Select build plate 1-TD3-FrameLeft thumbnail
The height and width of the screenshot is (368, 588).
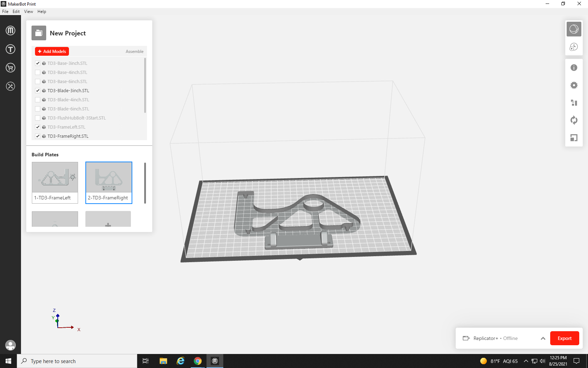tap(55, 183)
